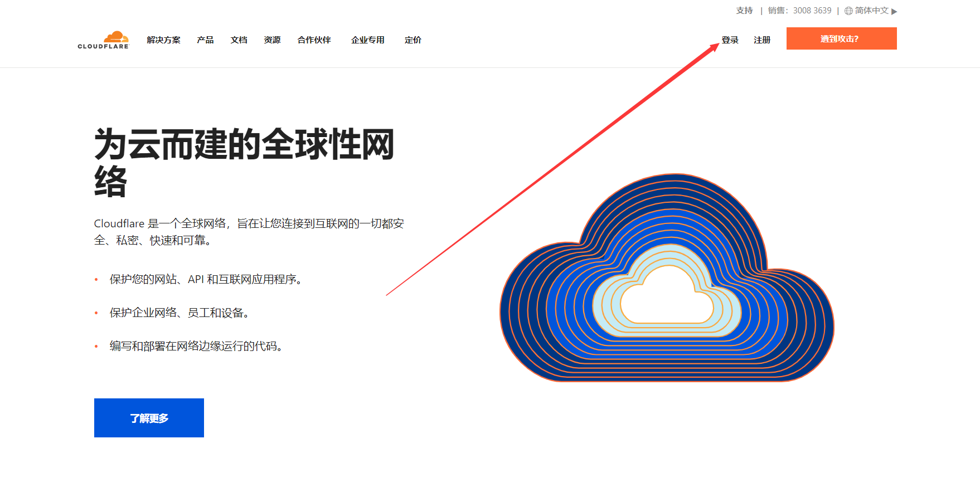Open the 支持 link

pyautogui.click(x=744, y=11)
